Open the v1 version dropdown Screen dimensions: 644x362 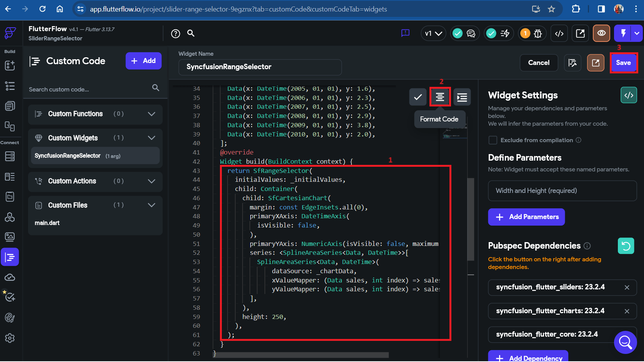(433, 34)
